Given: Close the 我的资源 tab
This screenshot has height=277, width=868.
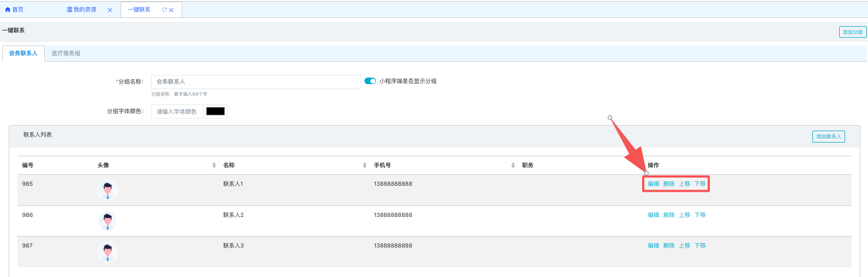Looking at the screenshot, I should click(110, 10).
